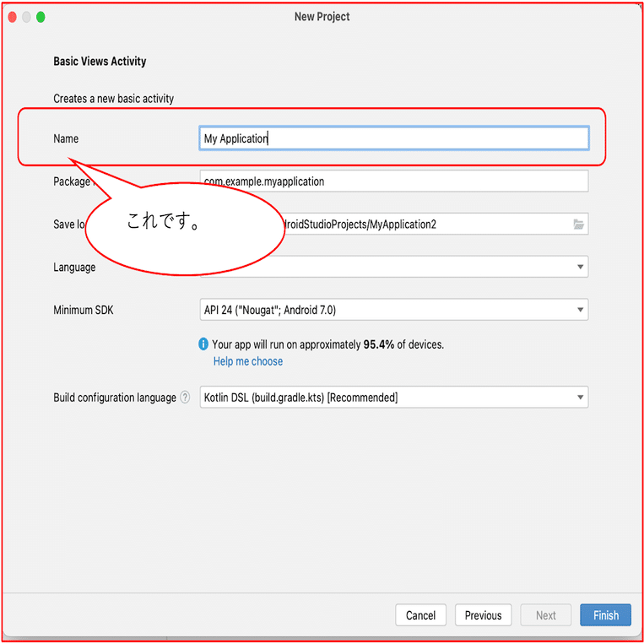This screenshot has width=644, height=644.
Task: Go back with the Previous button
Action: 483,614
